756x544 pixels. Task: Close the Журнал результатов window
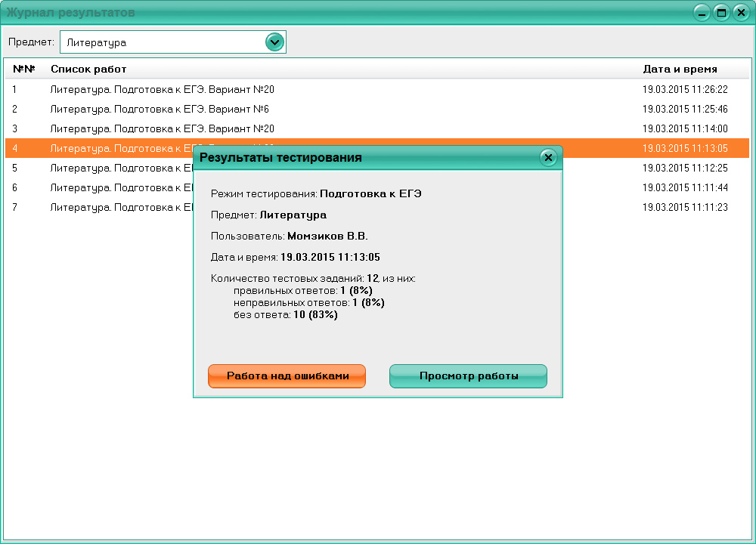(x=740, y=12)
